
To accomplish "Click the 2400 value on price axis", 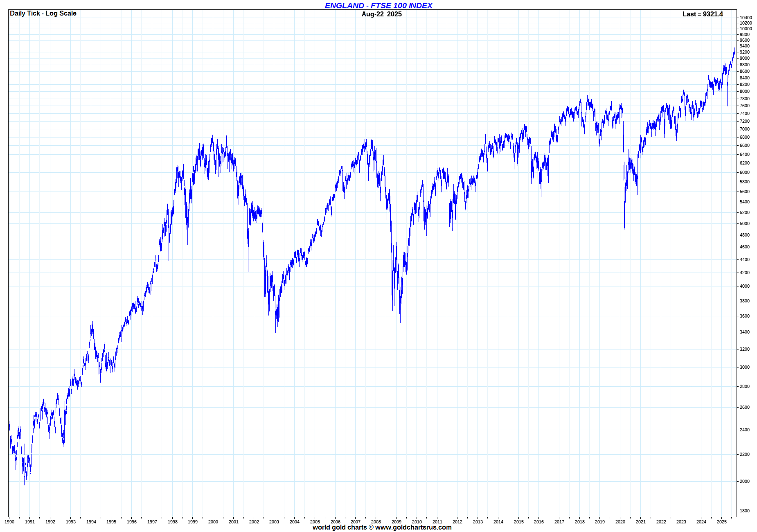I will (745, 430).
